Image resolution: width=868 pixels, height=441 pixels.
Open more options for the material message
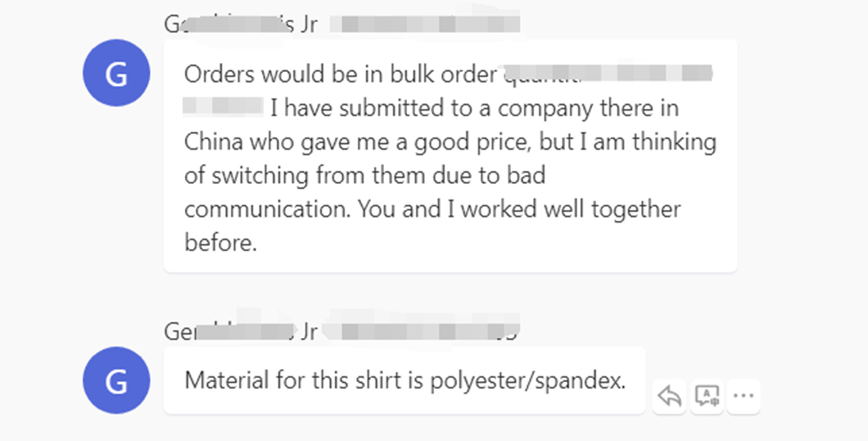tap(743, 397)
